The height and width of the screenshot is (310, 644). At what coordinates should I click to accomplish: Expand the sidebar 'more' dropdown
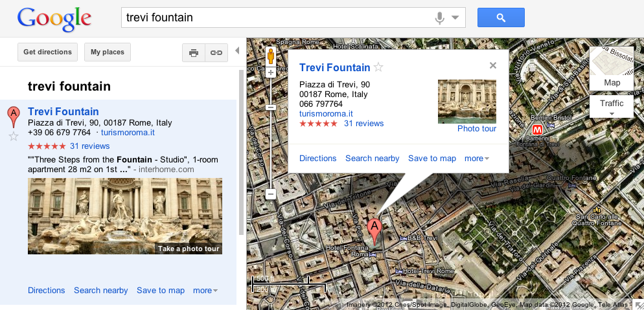205,291
